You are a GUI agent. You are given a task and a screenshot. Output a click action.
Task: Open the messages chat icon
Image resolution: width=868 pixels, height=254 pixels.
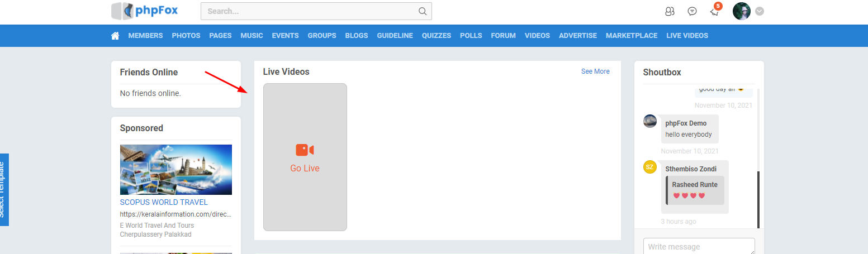click(692, 11)
